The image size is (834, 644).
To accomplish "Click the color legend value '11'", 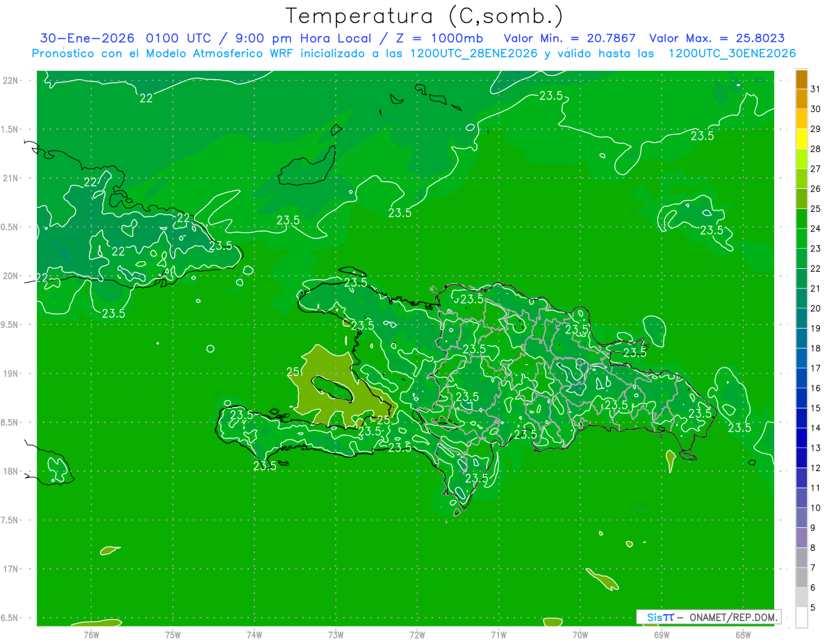I will tap(815, 488).
